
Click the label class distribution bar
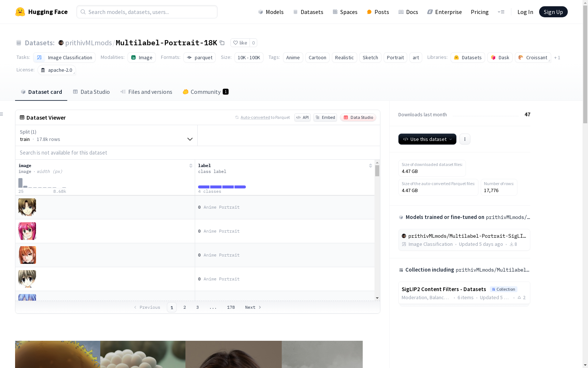click(x=222, y=187)
